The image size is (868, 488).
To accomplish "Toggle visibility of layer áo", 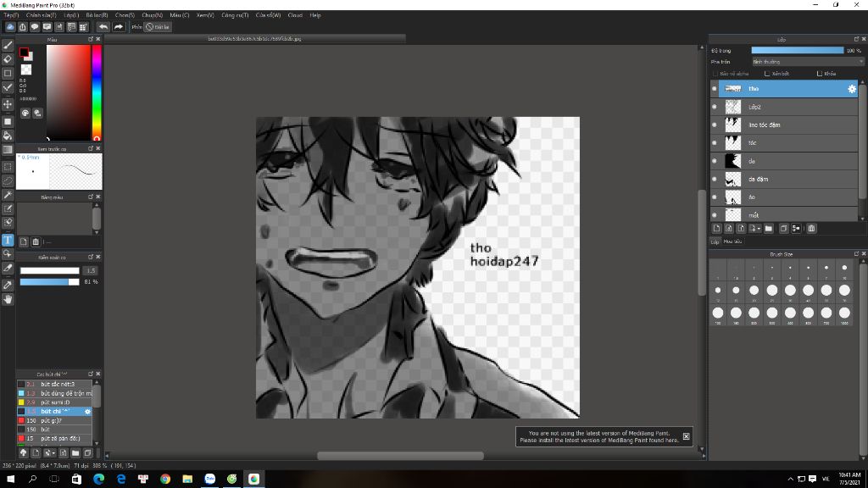I will coord(715,197).
